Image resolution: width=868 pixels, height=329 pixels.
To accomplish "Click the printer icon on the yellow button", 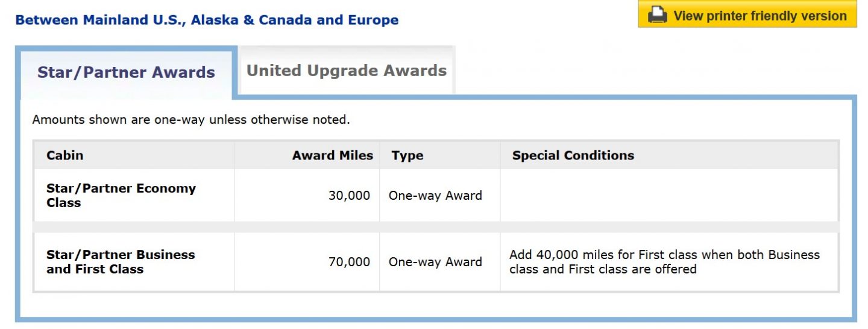I will (658, 16).
